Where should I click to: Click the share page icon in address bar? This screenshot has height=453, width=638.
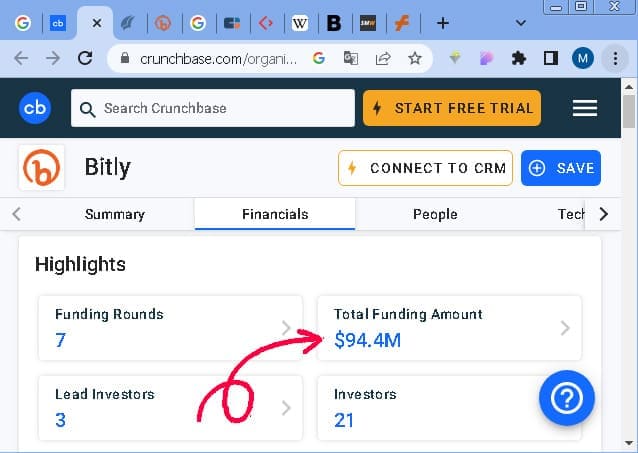383,59
